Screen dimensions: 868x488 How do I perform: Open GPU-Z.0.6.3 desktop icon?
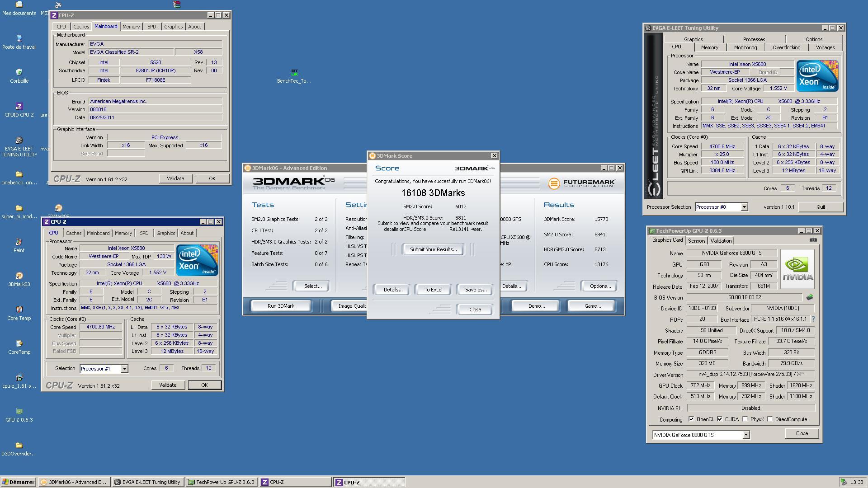point(19,415)
